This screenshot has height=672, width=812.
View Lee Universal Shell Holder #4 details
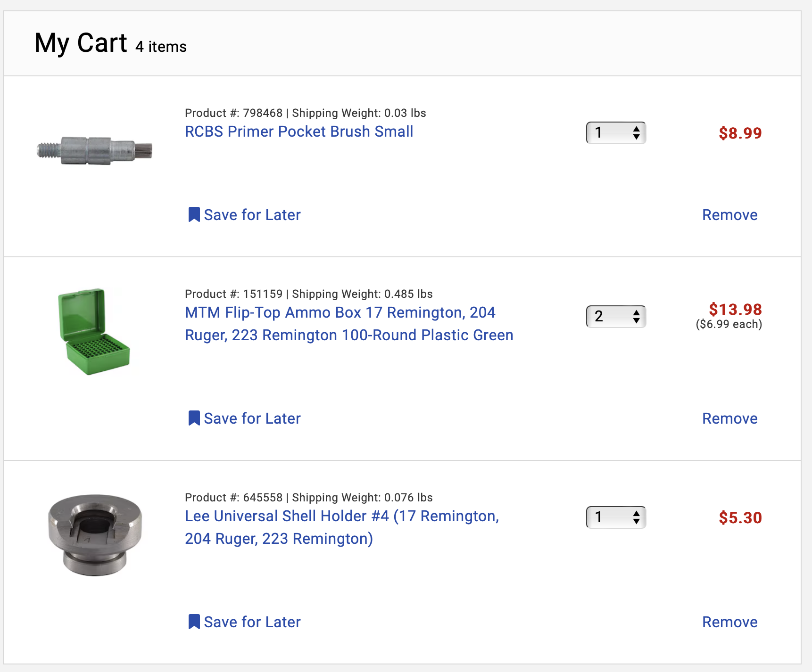click(341, 527)
